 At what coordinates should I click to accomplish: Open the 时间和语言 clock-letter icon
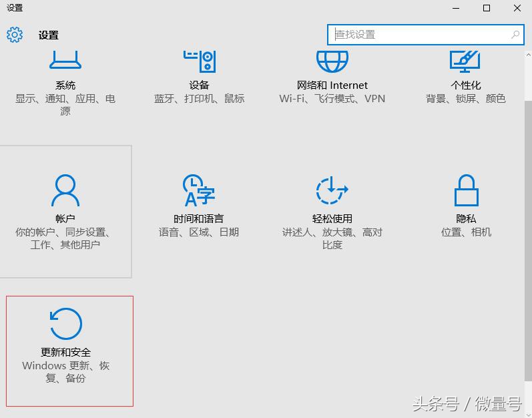pyautogui.click(x=199, y=190)
